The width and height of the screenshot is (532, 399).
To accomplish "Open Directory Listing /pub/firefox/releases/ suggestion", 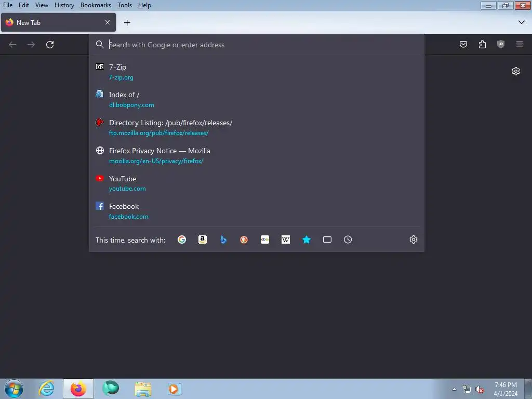I will pyautogui.click(x=257, y=128).
